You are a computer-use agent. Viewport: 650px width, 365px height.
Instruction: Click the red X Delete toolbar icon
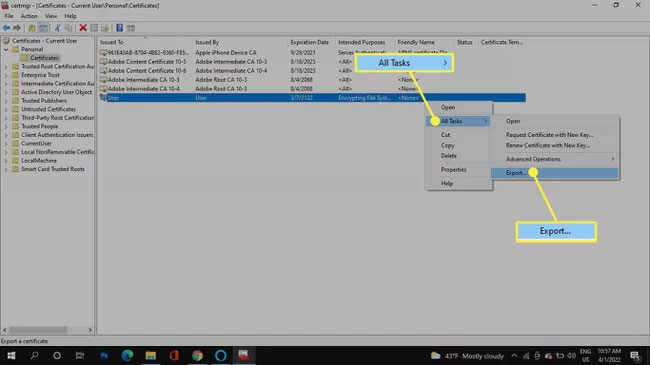tap(83, 28)
